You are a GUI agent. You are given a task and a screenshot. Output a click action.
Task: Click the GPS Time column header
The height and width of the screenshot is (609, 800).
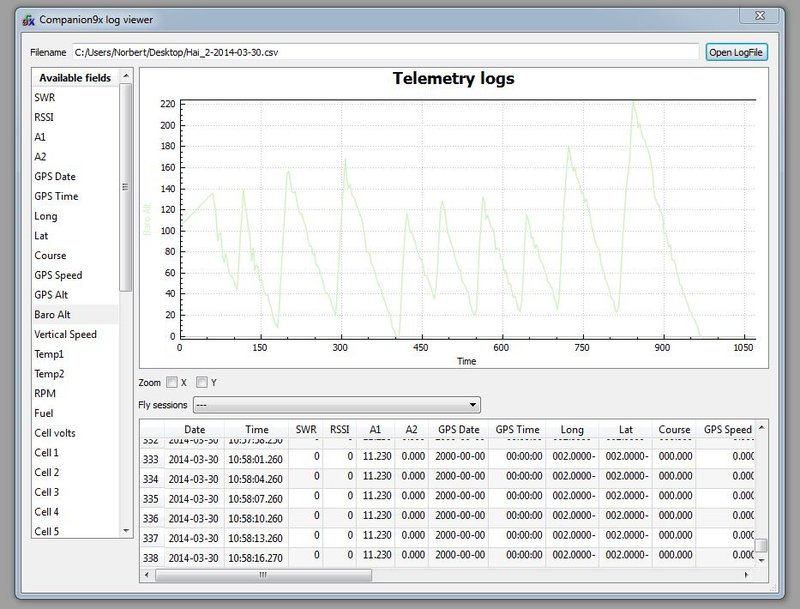coord(517,429)
